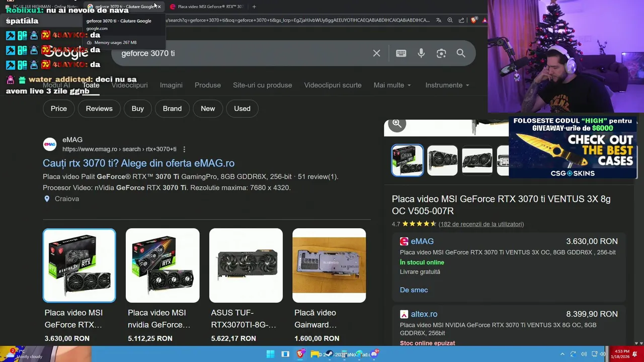Open Task View on the taskbar

coord(285,354)
